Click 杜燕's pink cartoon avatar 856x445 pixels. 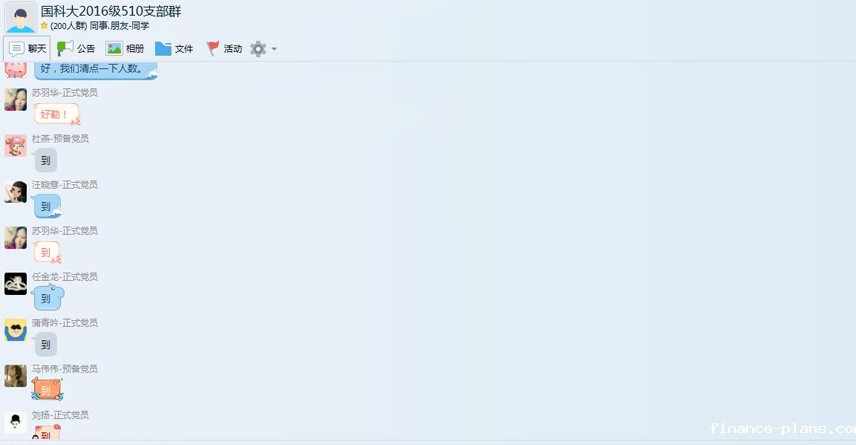pyautogui.click(x=15, y=146)
